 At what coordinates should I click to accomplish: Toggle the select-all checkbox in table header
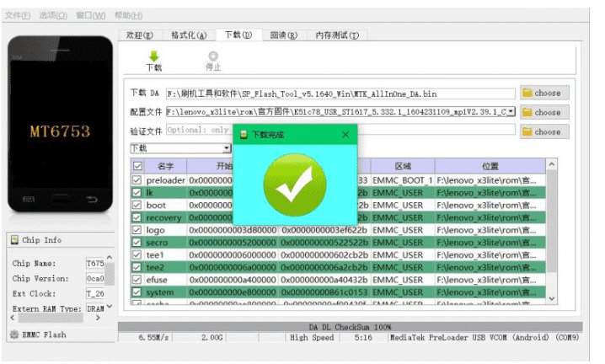[x=137, y=167]
